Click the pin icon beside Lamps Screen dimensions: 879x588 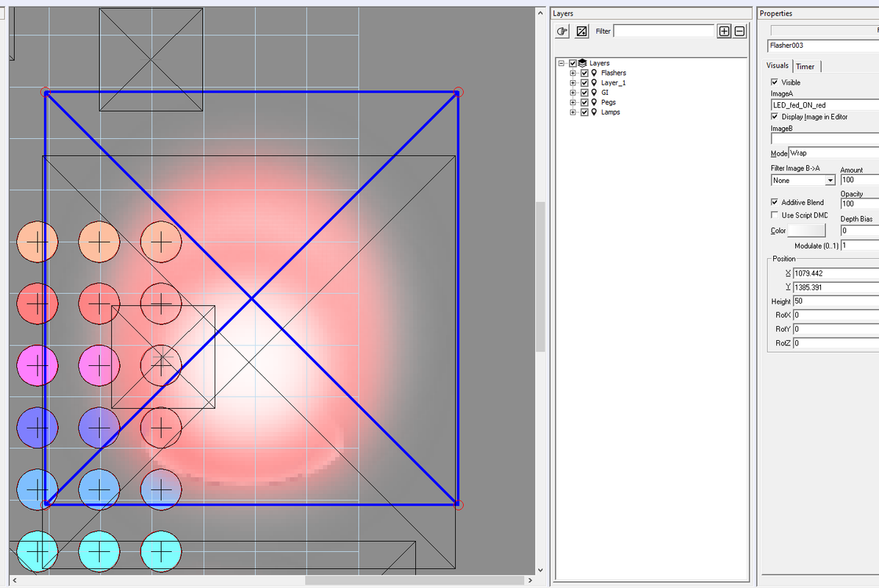(x=595, y=112)
